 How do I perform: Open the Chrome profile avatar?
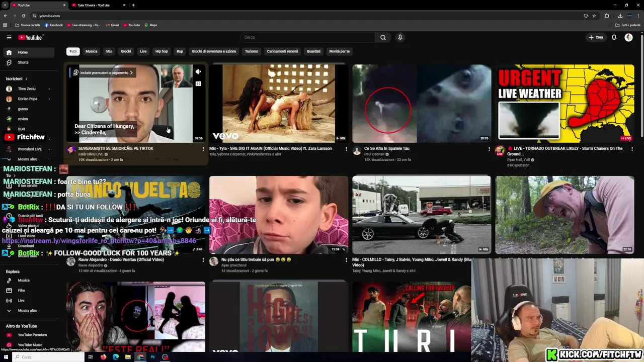coord(629,16)
